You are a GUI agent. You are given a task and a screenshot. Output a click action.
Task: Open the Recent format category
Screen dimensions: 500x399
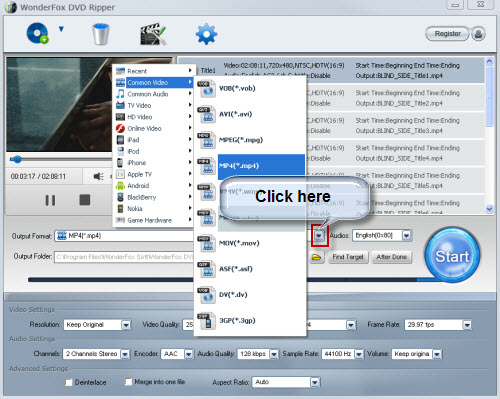[x=153, y=71]
